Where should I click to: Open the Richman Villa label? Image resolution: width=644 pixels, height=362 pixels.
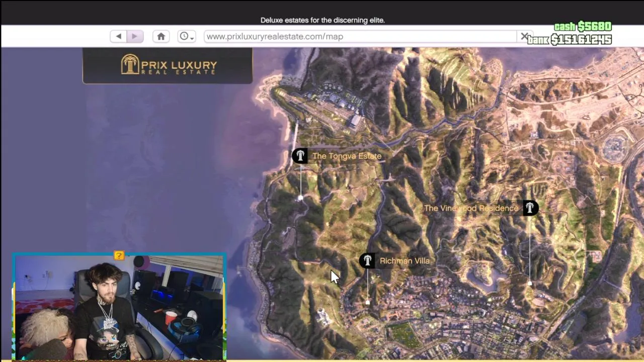(x=405, y=260)
